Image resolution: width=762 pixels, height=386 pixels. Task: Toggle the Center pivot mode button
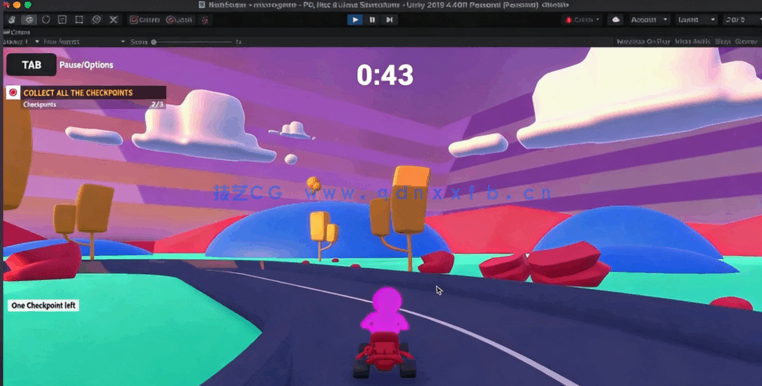click(x=145, y=20)
